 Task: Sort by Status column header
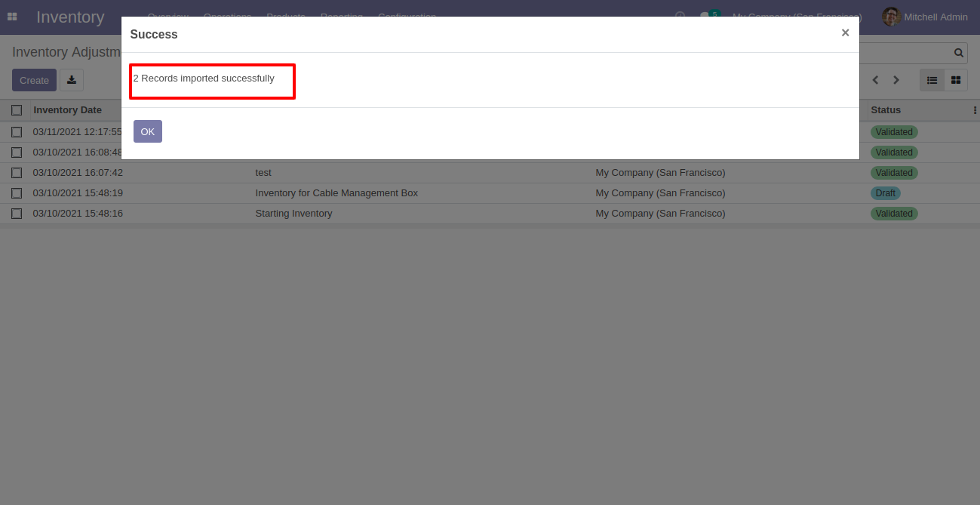886,110
